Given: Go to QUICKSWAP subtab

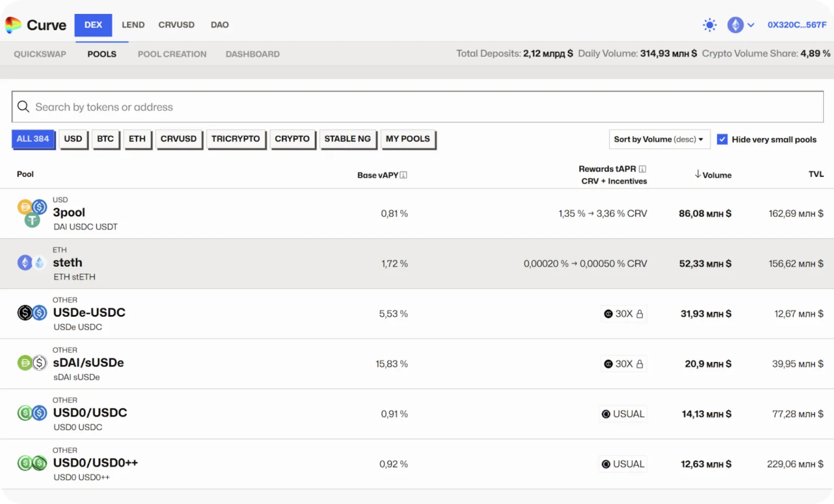Looking at the screenshot, I should point(40,54).
